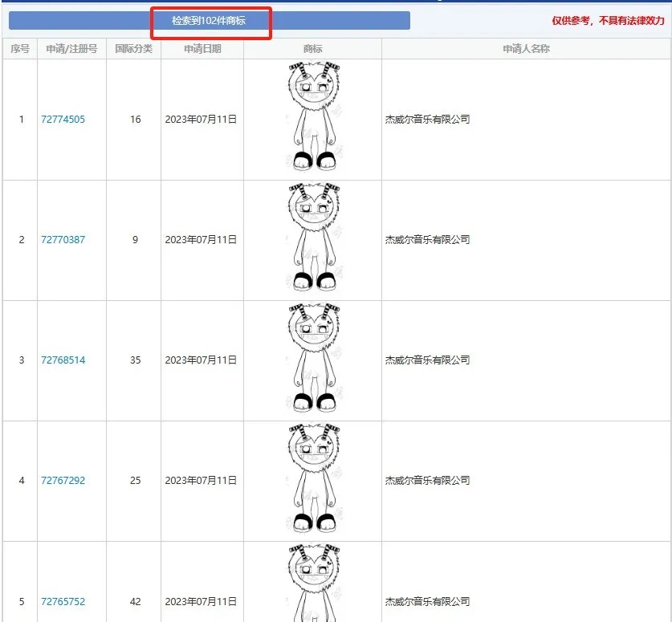The width and height of the screenshot is (672, 622).
Task: Click the trademark image in row 3
Action: coord(314,358)
